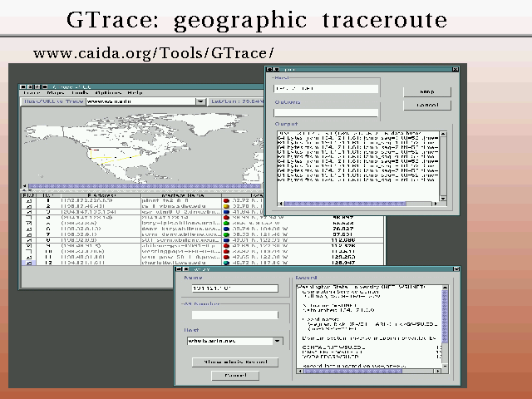Image resolution: width=532 pixels, height=399 pixels.
Task: Focus the Options field in the ping window
Action: pyautogui.click(x=326, y=113)
